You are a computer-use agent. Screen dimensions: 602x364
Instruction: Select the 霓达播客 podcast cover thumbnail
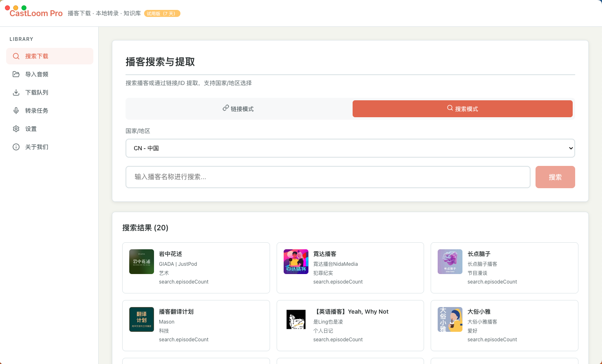pyautogui.click(x=296, y=262)
